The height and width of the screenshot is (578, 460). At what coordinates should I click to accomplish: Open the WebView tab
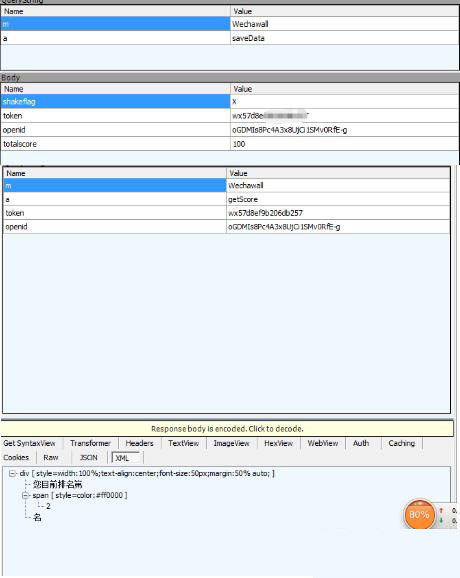tap(323, 443)
